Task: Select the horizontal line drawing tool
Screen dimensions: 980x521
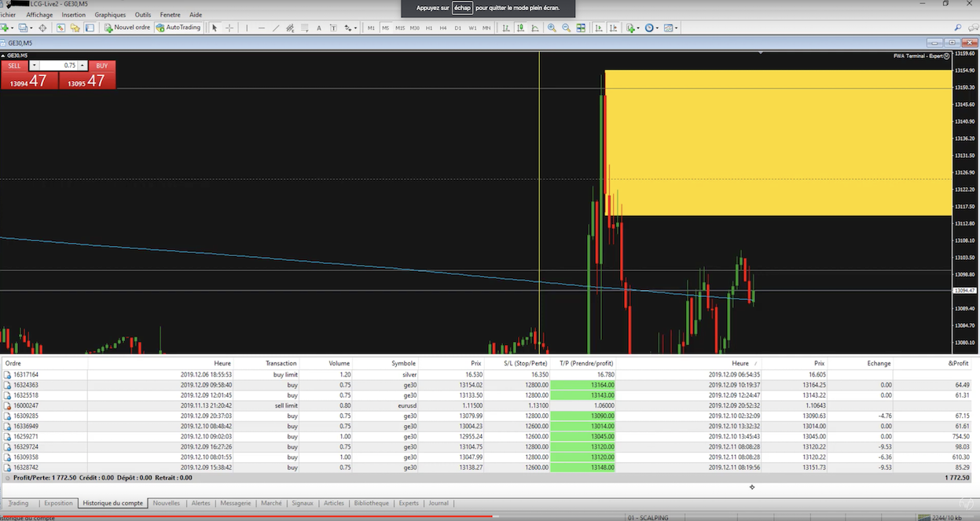Action: [262, 28]
